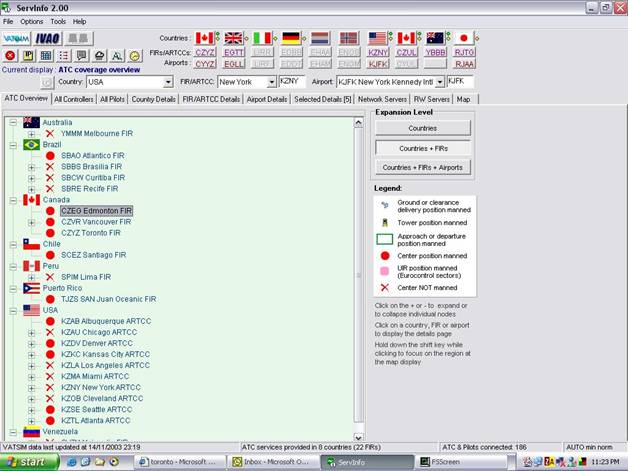Viewport: 628px width, 471px height.
Task: Click the Japan flag shortcut
Action: tap(464, 38)
